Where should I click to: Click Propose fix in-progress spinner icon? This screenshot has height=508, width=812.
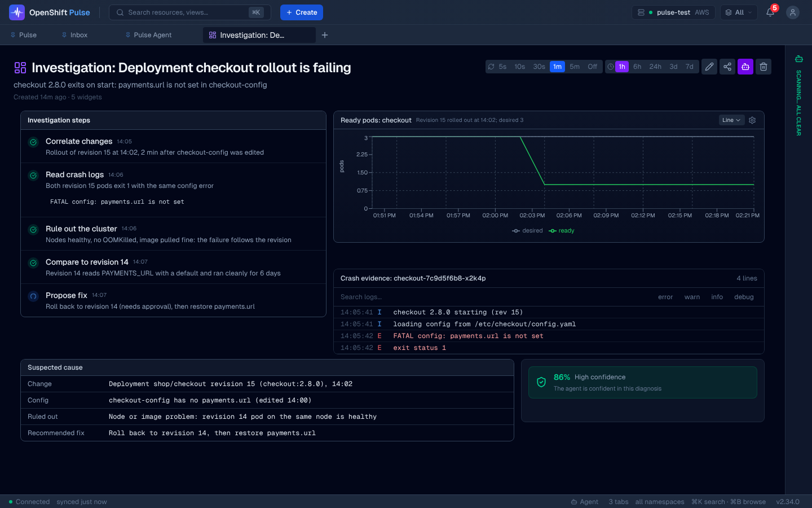(33, 296)
